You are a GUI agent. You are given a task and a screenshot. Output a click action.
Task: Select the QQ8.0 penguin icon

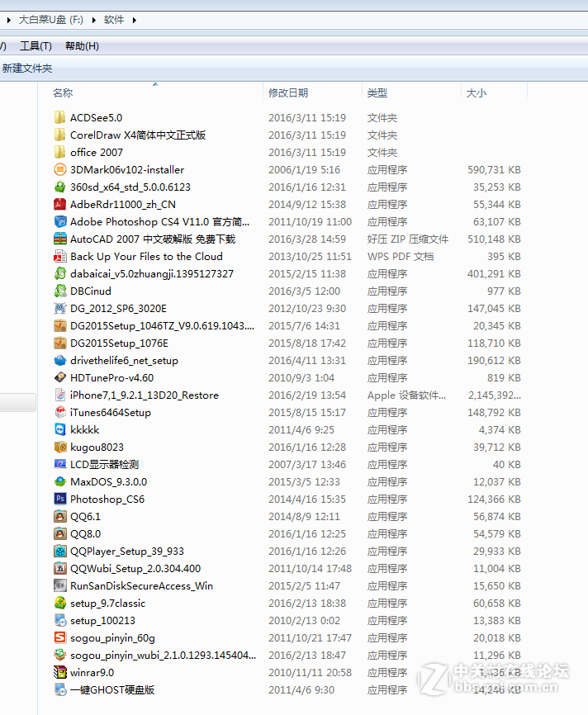59,533
